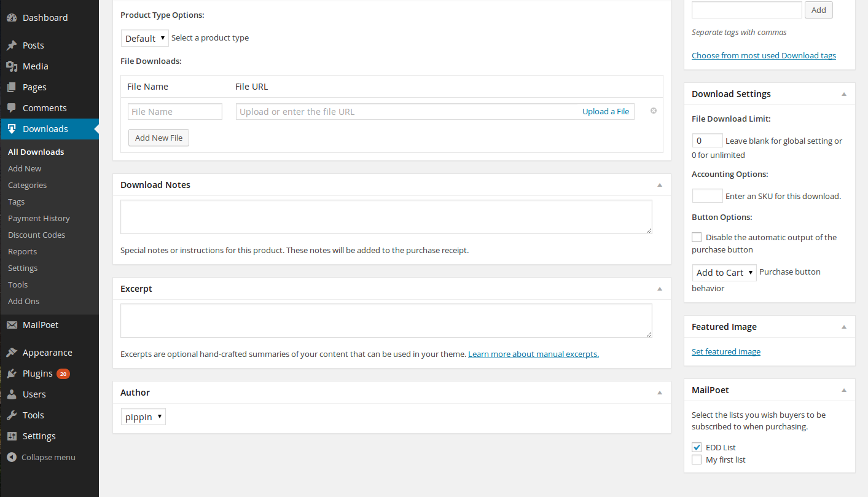Click the File Name input field

(175, 112)
